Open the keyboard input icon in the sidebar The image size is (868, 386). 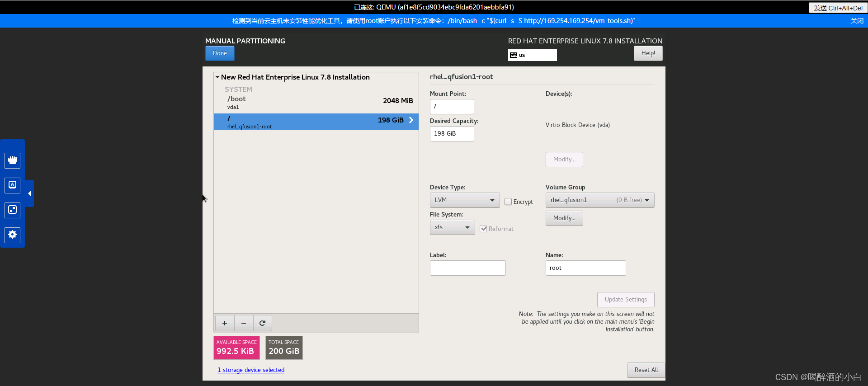[x=13, y=185]
